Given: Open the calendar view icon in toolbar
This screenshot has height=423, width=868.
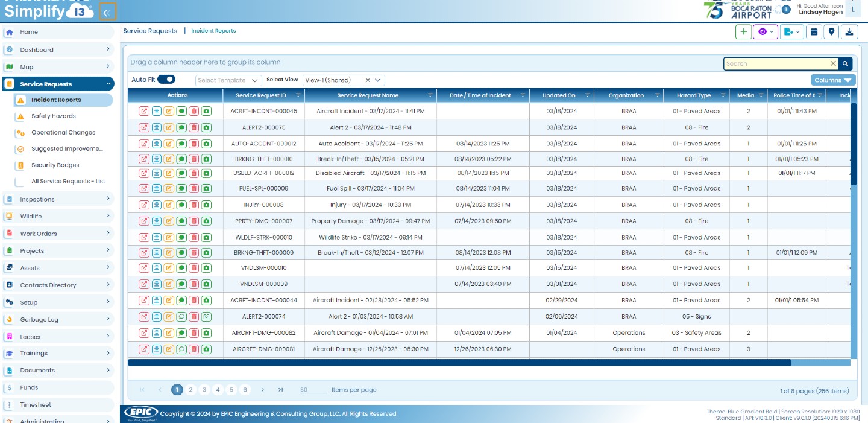Looking at the screenshot, I should pos(814,32).
